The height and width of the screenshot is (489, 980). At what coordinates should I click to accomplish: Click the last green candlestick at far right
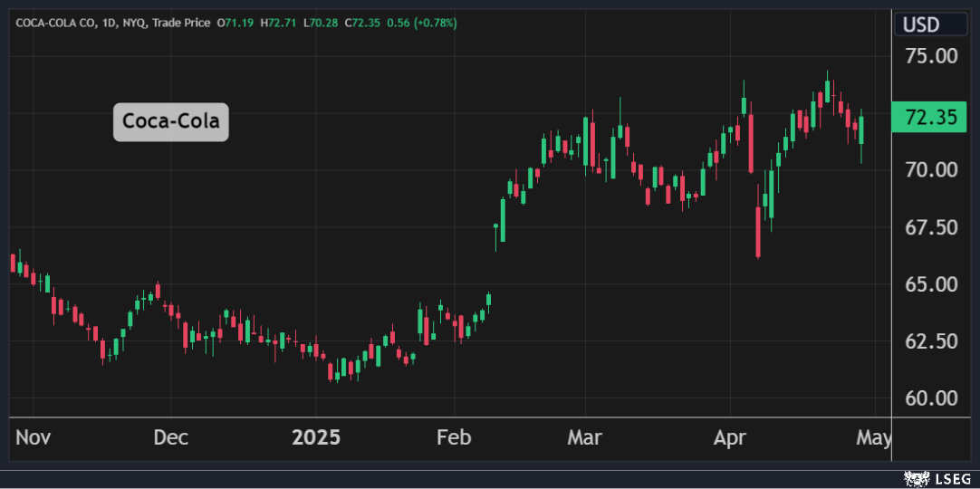pyautogui.click(x=861, y=129)
